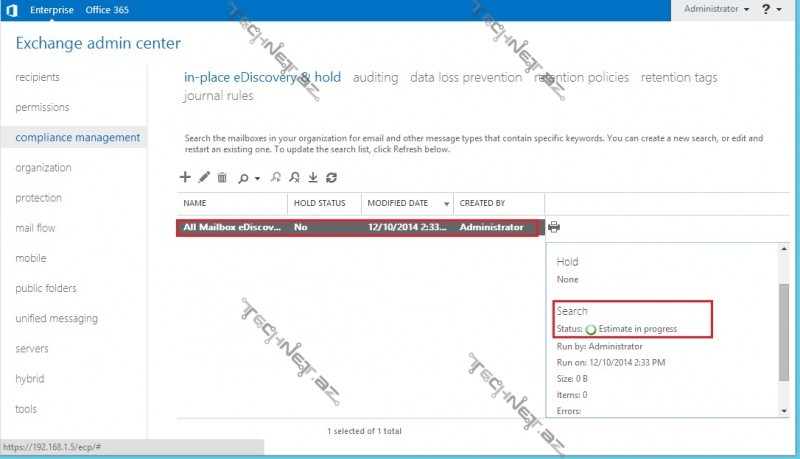The image size is (800, 459).
Task: Go to tools section
Action: (x=26, y=409)
